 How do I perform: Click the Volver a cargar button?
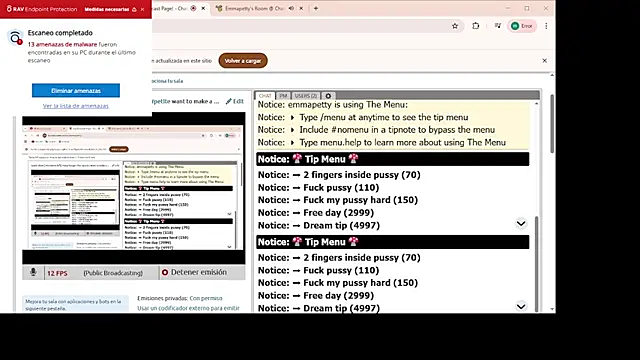coord(243,61)
